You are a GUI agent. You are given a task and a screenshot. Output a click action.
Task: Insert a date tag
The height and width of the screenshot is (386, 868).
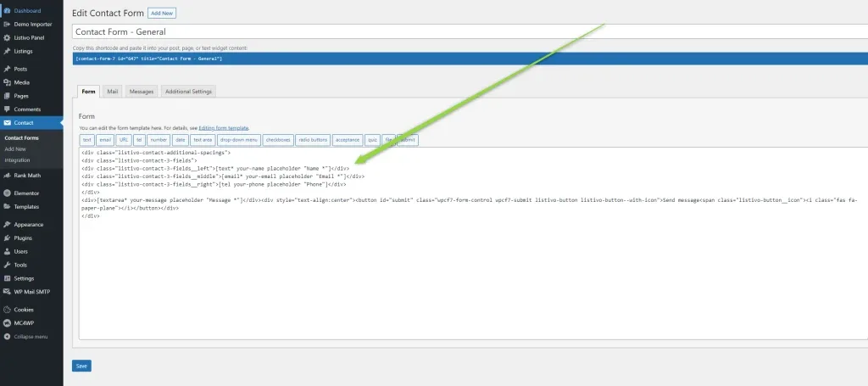(x=181, y=140)
